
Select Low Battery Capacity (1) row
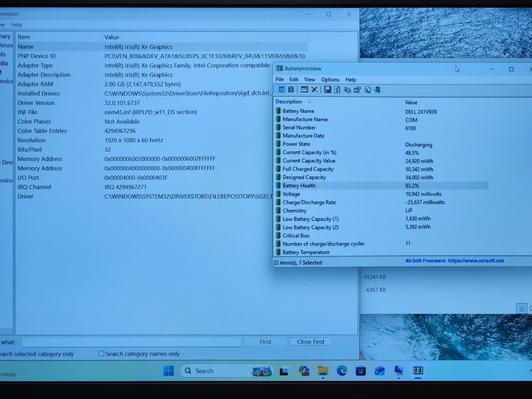382,219
